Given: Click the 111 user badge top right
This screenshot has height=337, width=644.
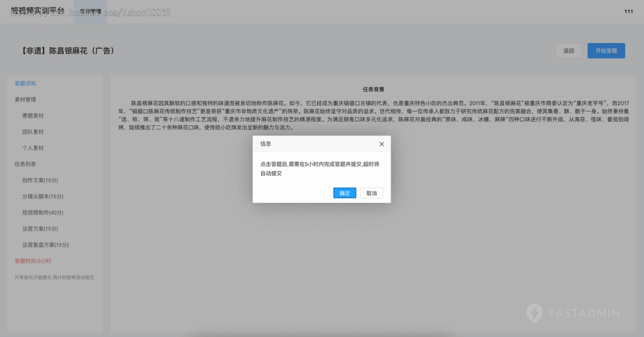Looking at the screenshot, I should pos(629,11).
